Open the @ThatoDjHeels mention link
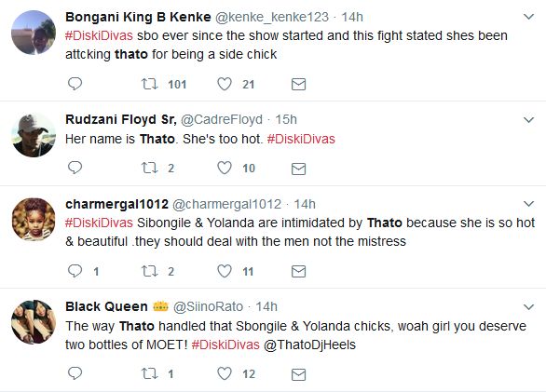Screen dimensions: 546x392 coord(309,345)
